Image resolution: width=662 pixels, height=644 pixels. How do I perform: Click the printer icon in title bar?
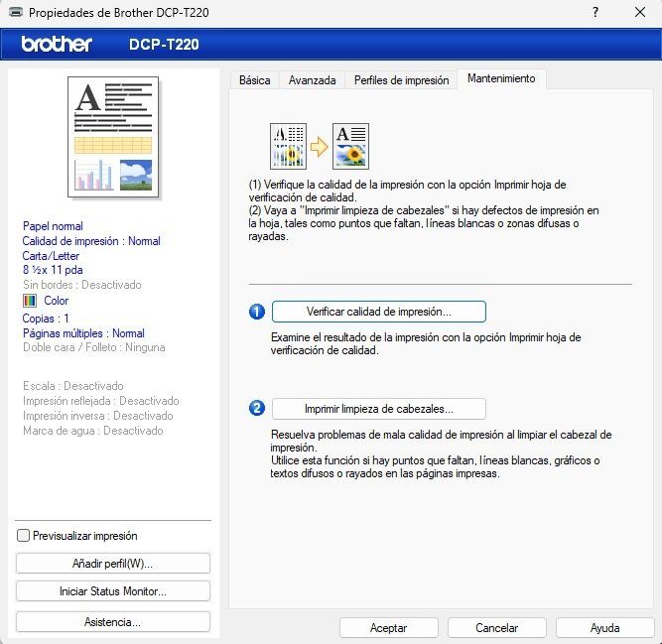pos(16,12)
